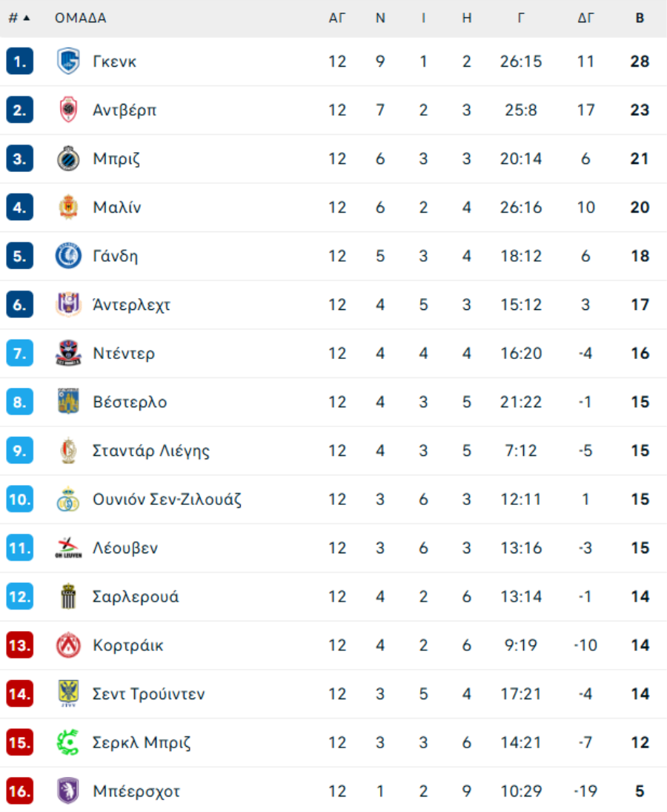Open the Λέουβεν OH Leuven logo
667x812 pixels.
click(67, 548)
